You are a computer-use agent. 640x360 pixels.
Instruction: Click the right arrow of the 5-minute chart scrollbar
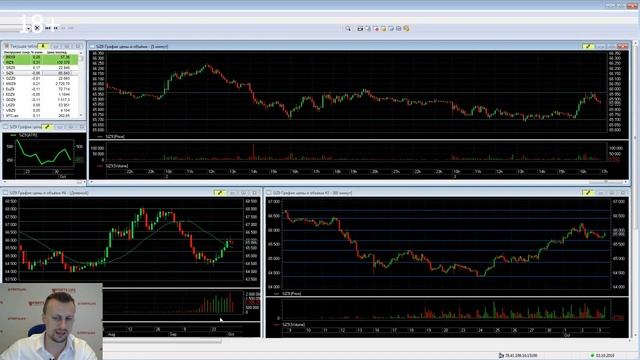click(x=626, y=182)
